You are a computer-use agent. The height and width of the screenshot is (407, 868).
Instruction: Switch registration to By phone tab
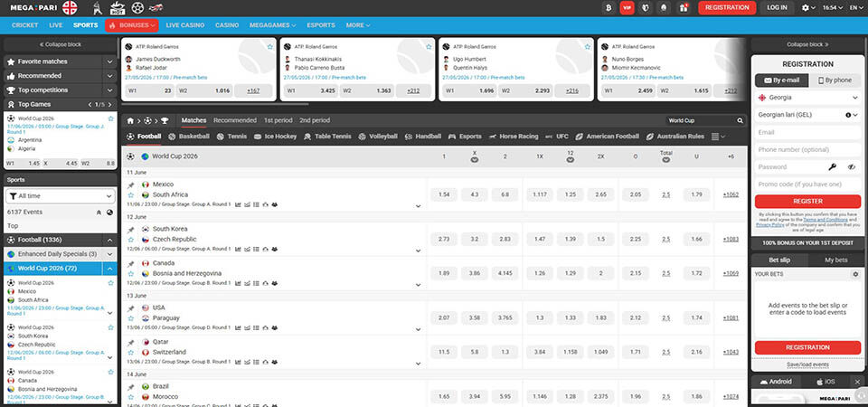835,80
